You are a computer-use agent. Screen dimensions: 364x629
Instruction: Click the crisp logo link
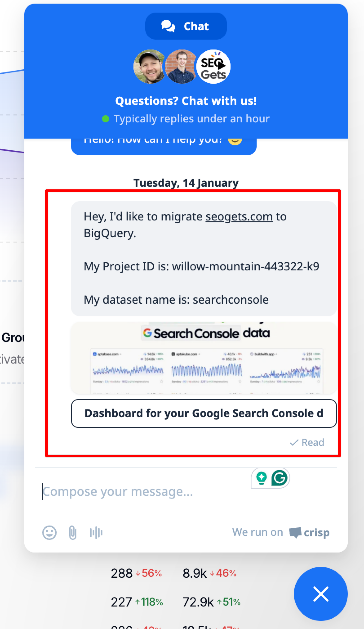[x=310, y=533]
